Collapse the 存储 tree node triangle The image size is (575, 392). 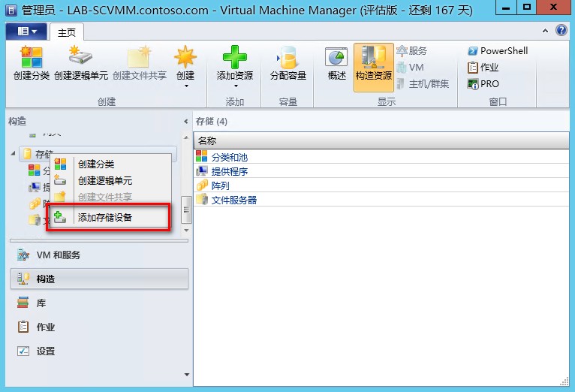pos(14,153)
